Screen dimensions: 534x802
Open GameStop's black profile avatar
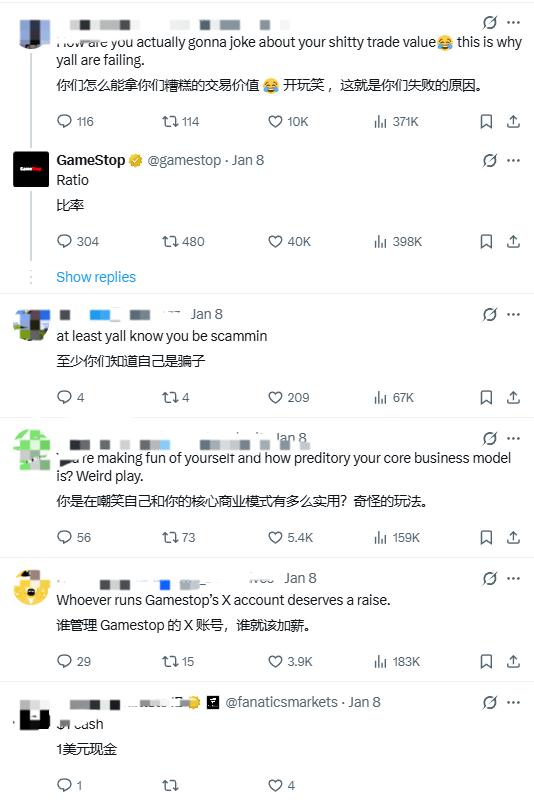click(31, 169)
